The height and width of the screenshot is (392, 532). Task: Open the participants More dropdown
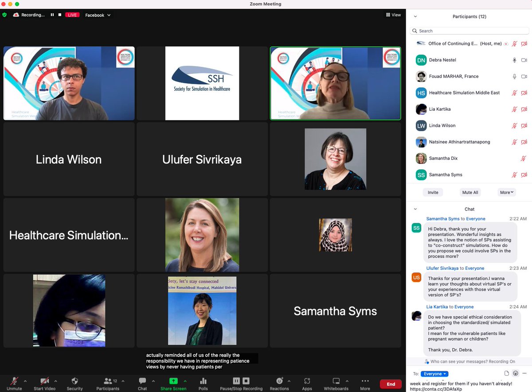pyautogui.click(x=507, y=192)
